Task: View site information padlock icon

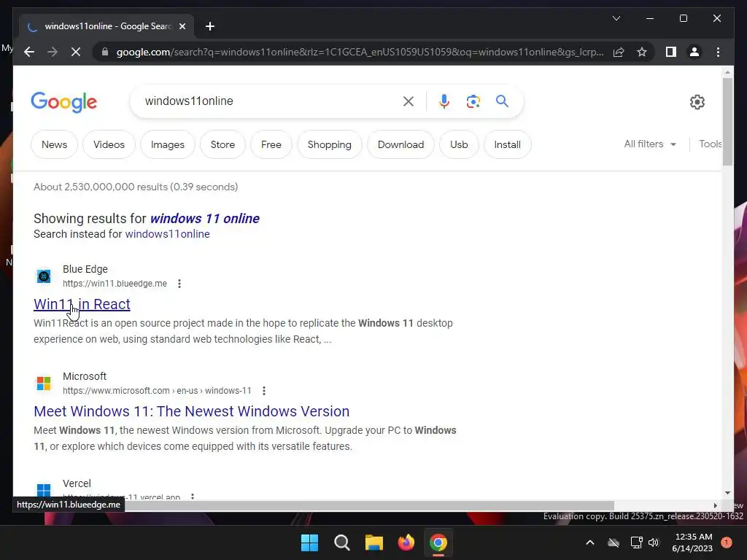Action: coord(105,52)
